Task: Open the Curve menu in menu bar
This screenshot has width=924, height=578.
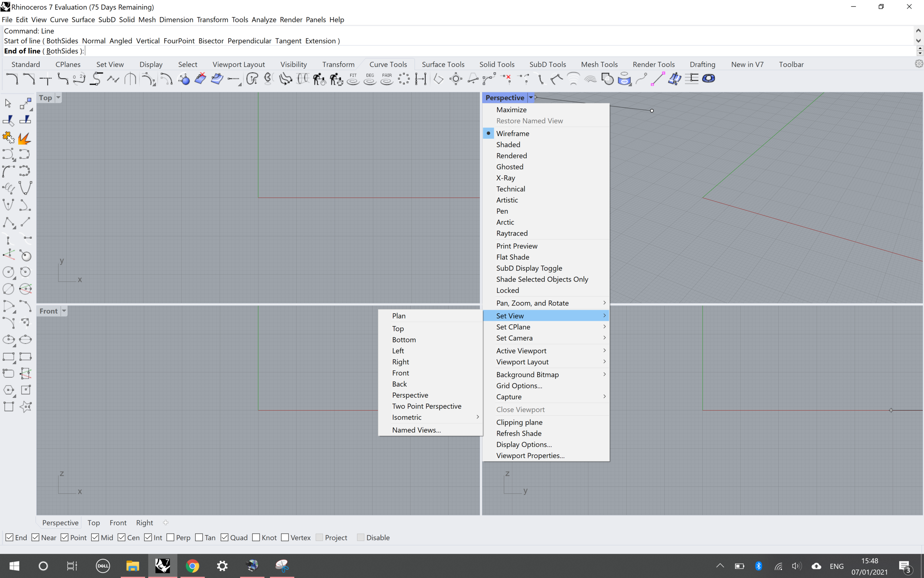Action: point(59,20)
